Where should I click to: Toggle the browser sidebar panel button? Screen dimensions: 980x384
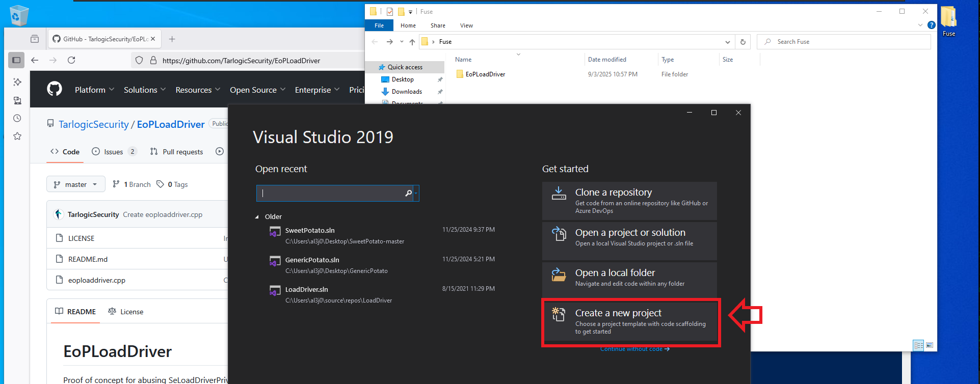click(16, 60)
